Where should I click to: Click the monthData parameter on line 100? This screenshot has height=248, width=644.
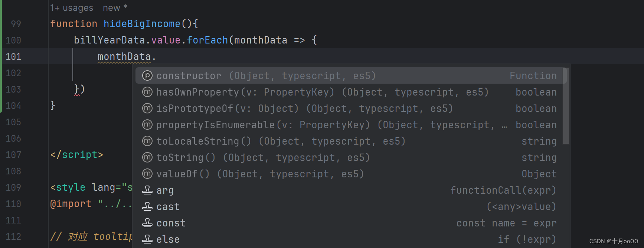point(261,40)
